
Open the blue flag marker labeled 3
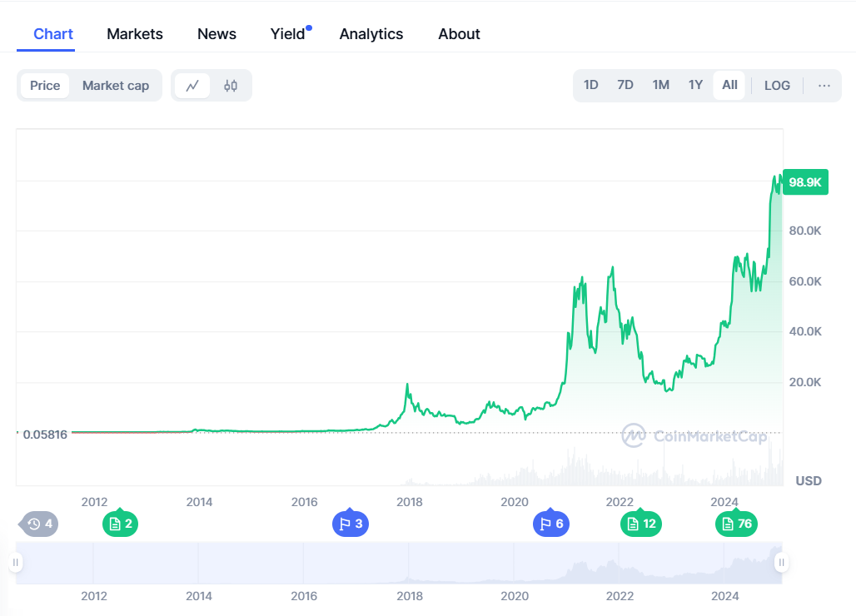point(350,524)
